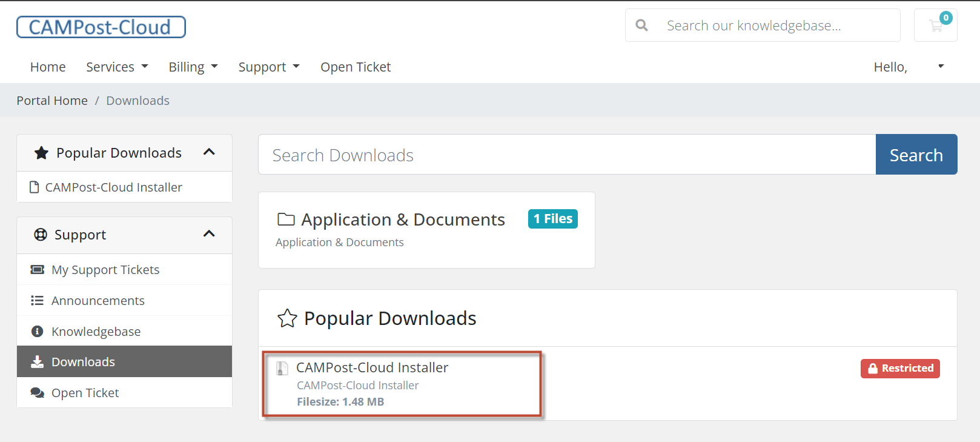Screen dimensions: 980x442
Task: Open CAMPost-Cloud Installer from sidebar popular list
Action: click(124, 187)
